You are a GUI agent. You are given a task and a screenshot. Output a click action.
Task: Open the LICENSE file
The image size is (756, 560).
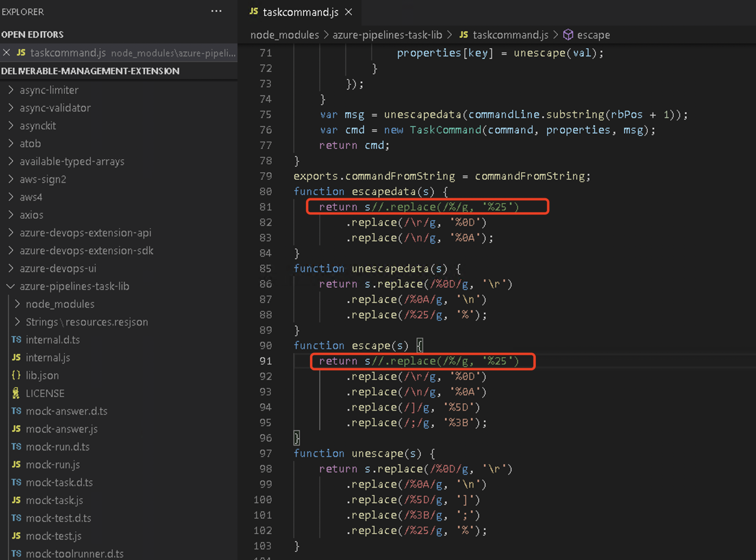click(45, 394)
